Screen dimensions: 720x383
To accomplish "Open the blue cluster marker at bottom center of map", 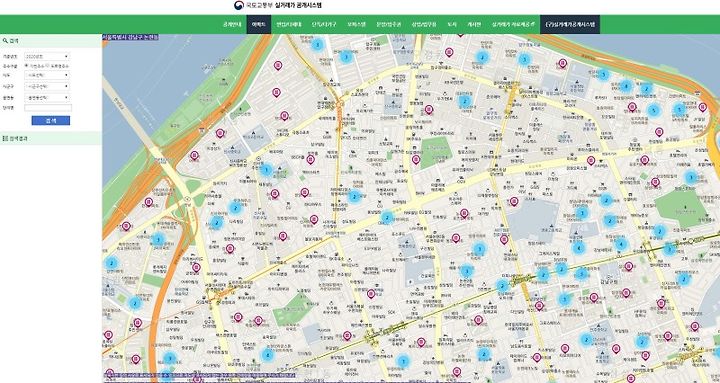I will tap(403, 361).
